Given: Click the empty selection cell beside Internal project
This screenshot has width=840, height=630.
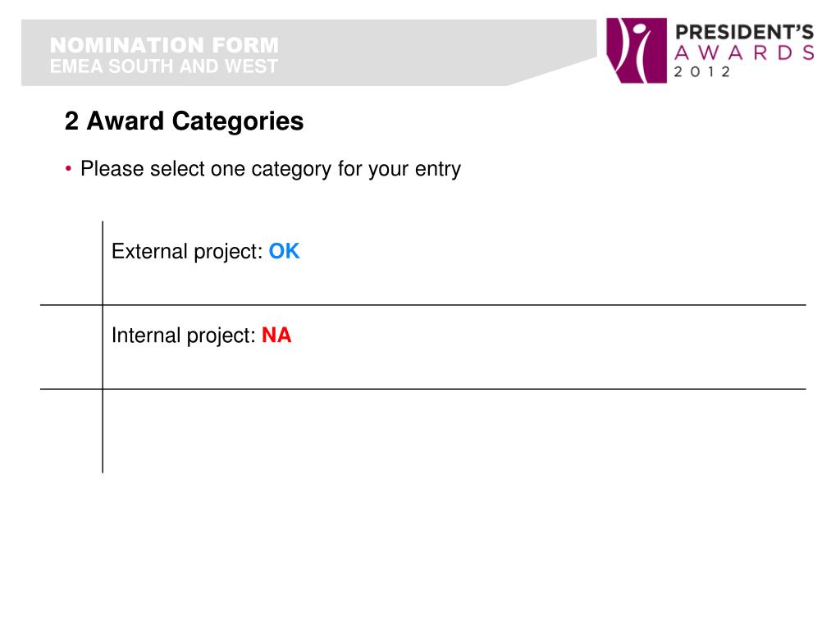Looking at the screenshot, I should click(x=71, y=347).
